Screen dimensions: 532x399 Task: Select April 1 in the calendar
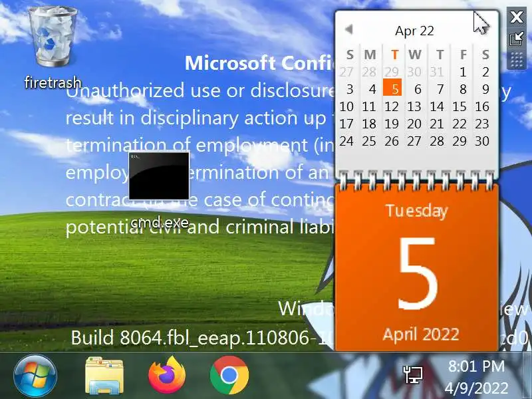tap(463, 72)
